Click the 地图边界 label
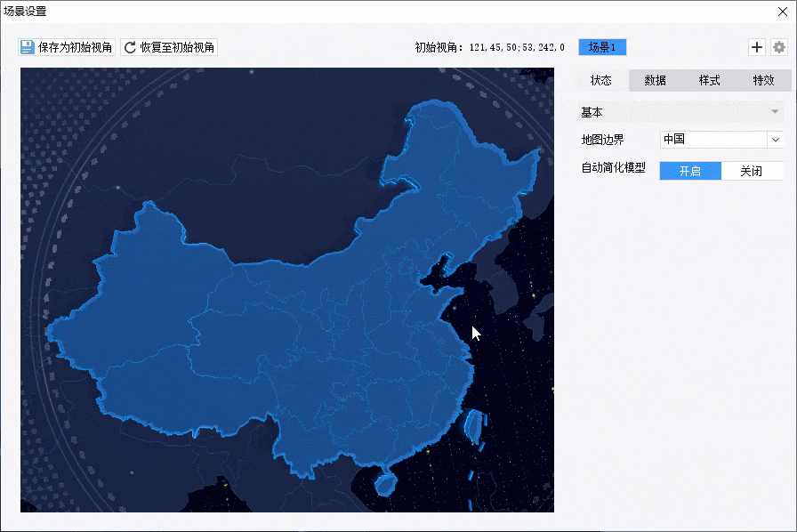 pos(603,140)
